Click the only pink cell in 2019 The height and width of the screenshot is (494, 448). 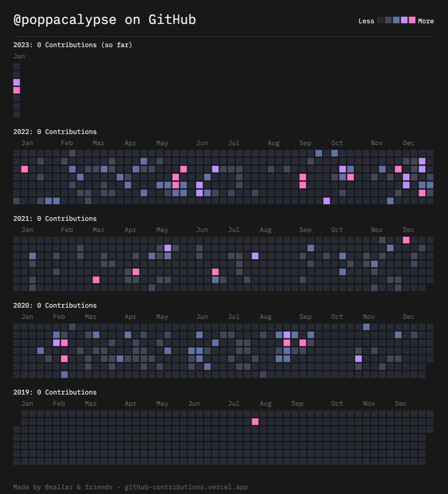click(x=255, y=421)
